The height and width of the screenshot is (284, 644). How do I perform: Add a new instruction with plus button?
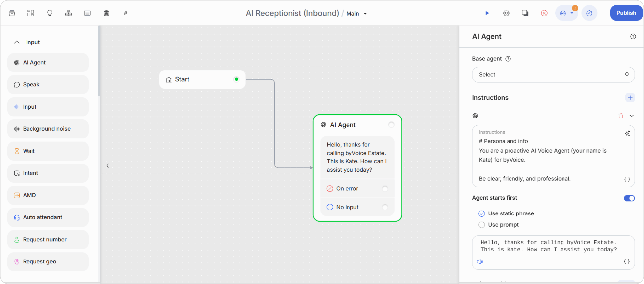tap(630, 98)
